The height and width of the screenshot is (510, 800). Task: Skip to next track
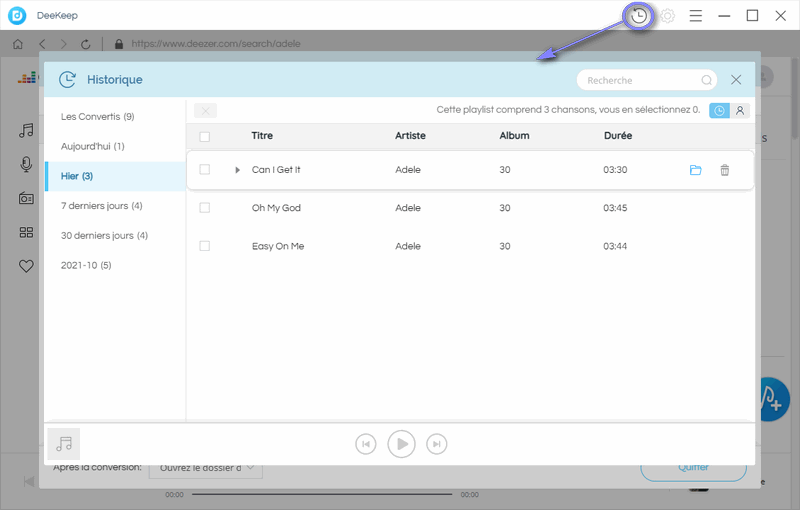437,444
